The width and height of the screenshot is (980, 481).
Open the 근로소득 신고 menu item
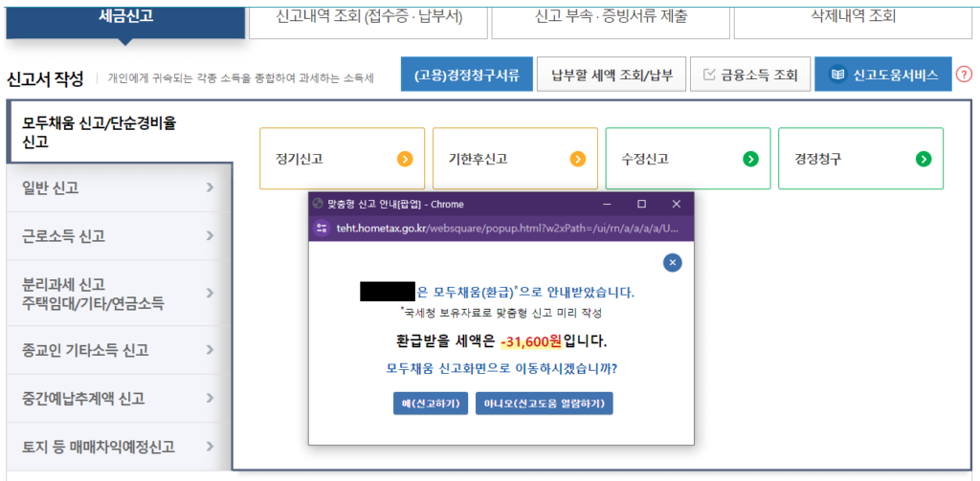pos(119,236)
